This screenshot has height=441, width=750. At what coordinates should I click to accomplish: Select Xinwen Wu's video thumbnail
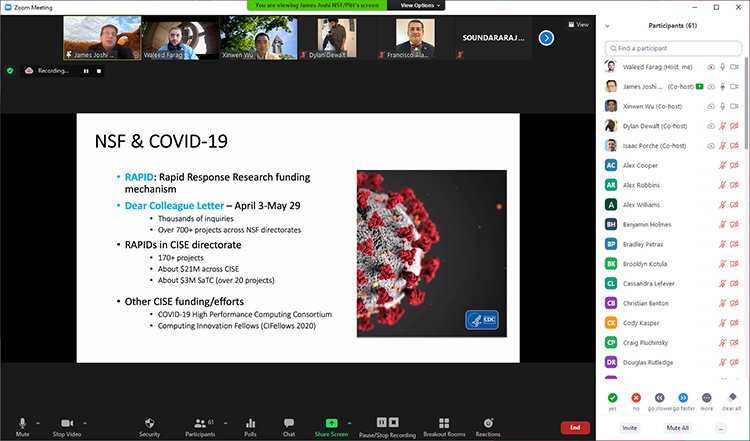(x=258, y=38)
